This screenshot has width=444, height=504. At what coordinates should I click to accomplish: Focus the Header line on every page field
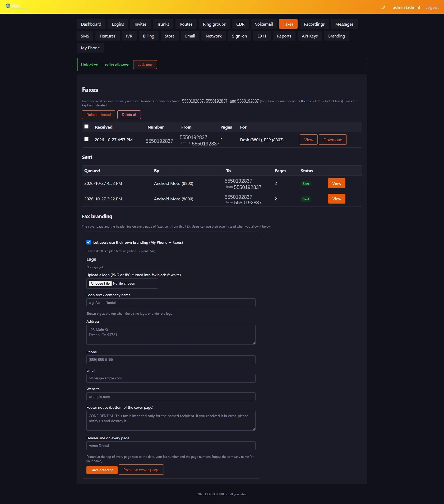click(171, 446)
